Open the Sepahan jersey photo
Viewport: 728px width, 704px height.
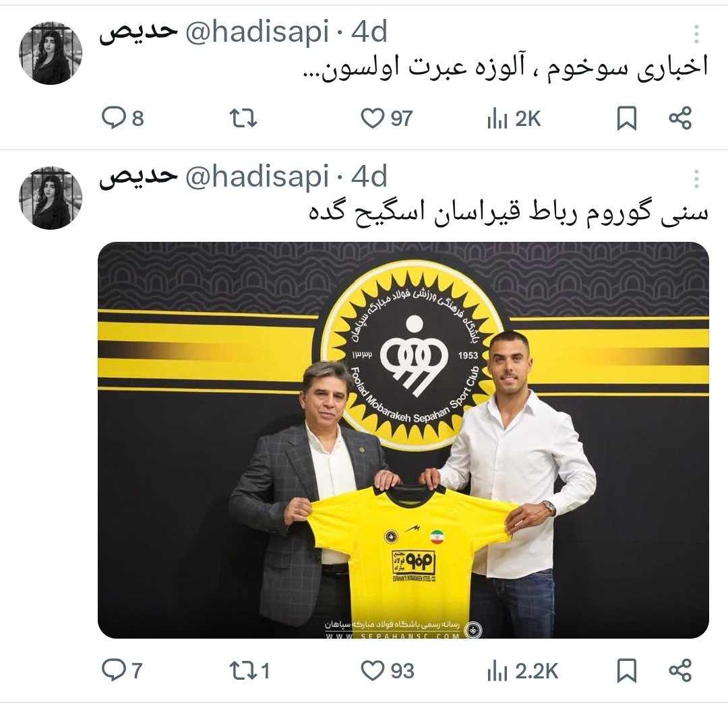coord(403,440)
